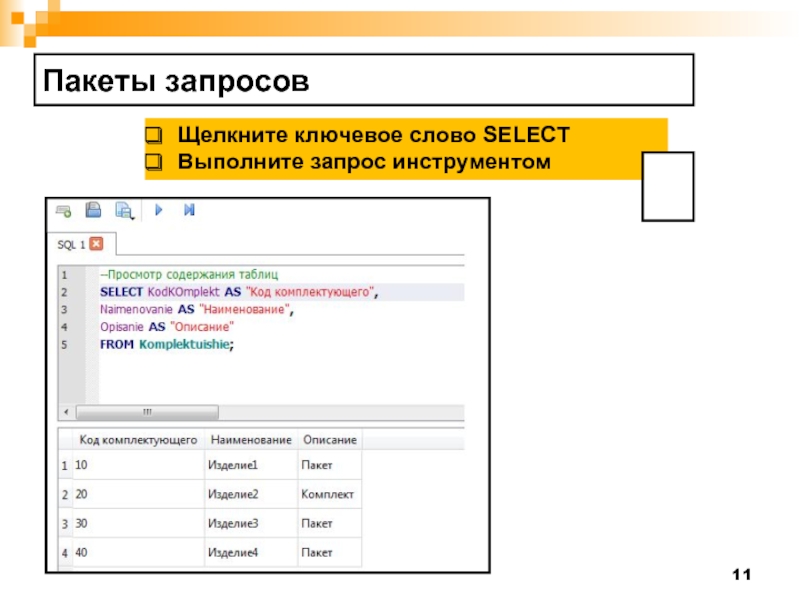
Task: Click the "Наименование" column header
Action: tap(250, 440)
